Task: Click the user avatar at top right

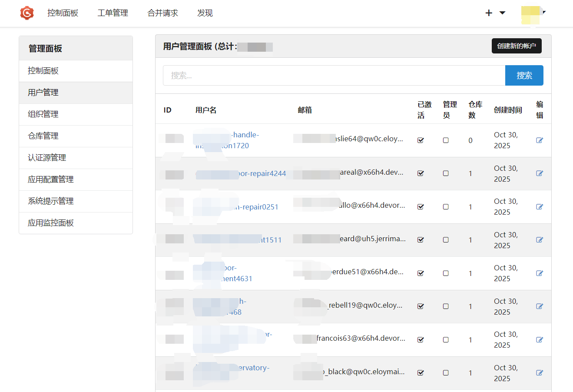Action: (x=531, y=13)
